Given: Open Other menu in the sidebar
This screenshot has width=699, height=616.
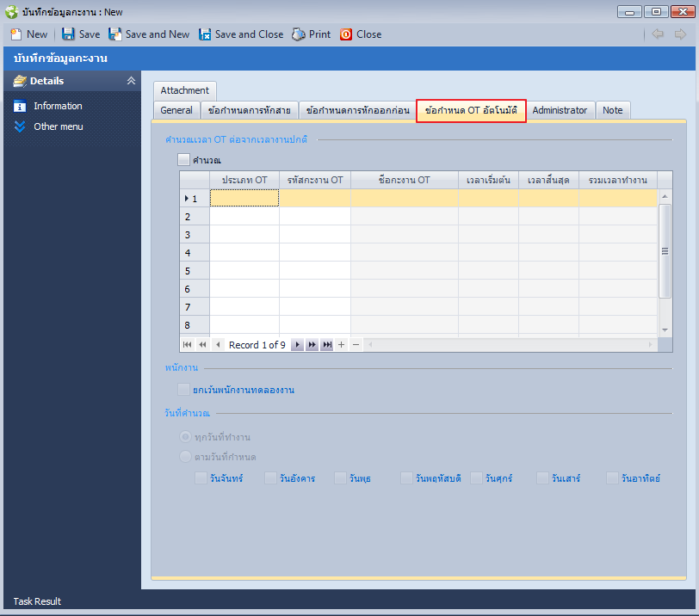Looking at the screenshot, I should click(x=59, y=126).
